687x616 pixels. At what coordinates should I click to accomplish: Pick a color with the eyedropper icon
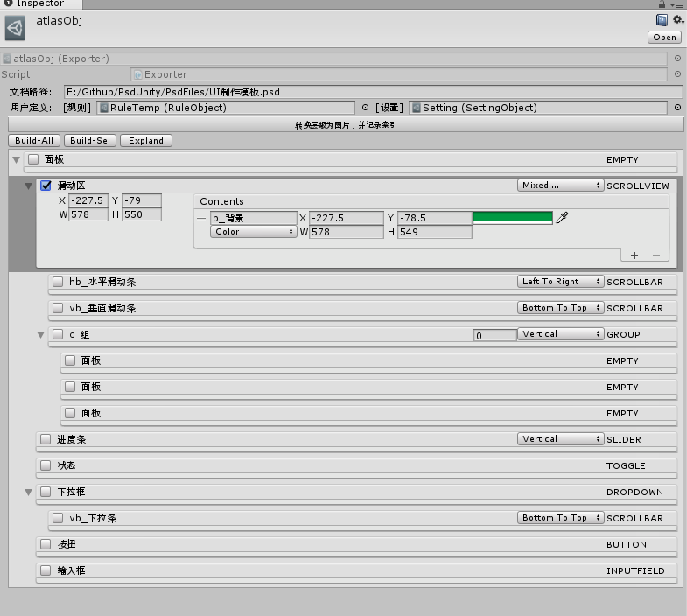[x=563, y=217]
